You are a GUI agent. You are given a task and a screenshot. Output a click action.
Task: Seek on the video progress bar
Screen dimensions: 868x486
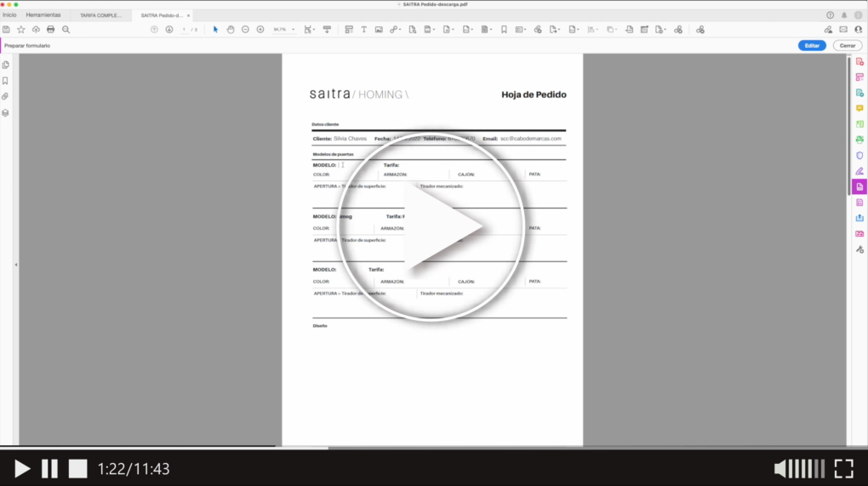434,447
